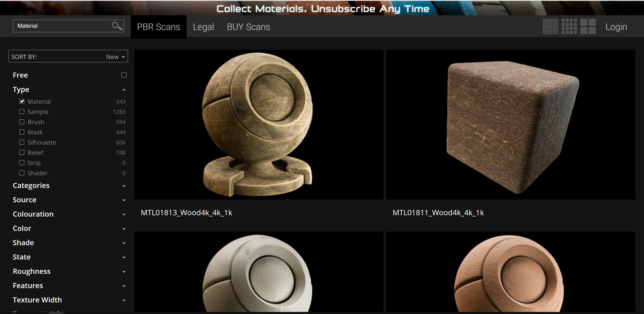This screenshot has height=314, width=644.
Task: Collapse the Type filter section
Action: coord(124,90)
